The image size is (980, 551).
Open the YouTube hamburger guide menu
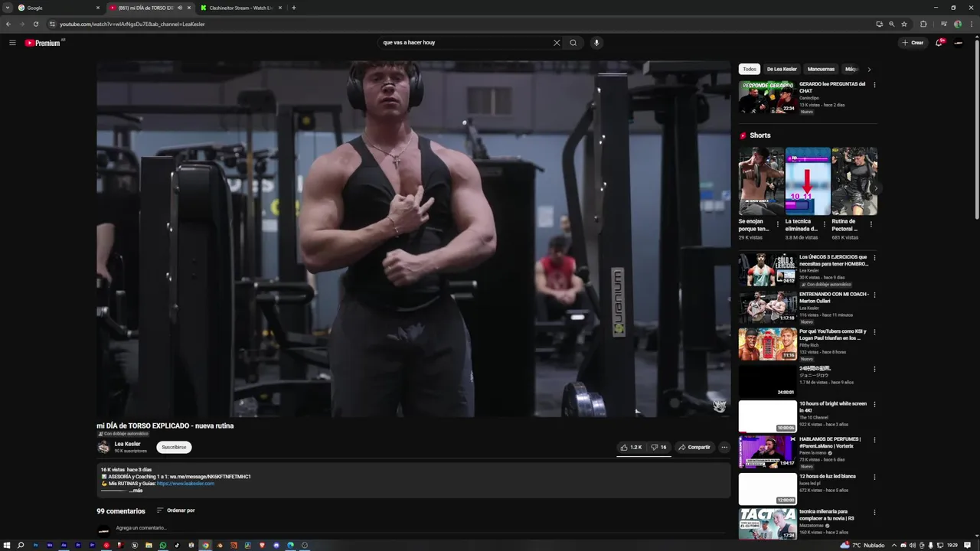click(x=12, y=43)
